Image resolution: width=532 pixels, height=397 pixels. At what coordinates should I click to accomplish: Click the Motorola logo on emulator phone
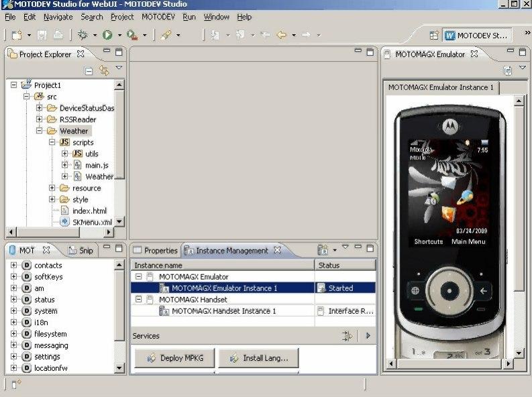(450, 127)
